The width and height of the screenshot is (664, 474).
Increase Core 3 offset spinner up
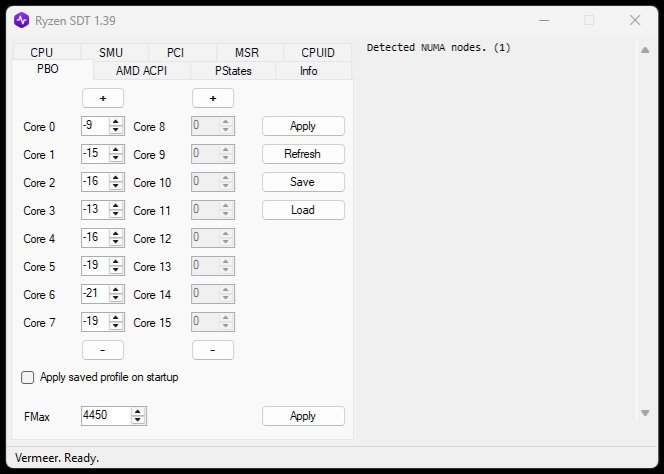(x=116, y=205)
